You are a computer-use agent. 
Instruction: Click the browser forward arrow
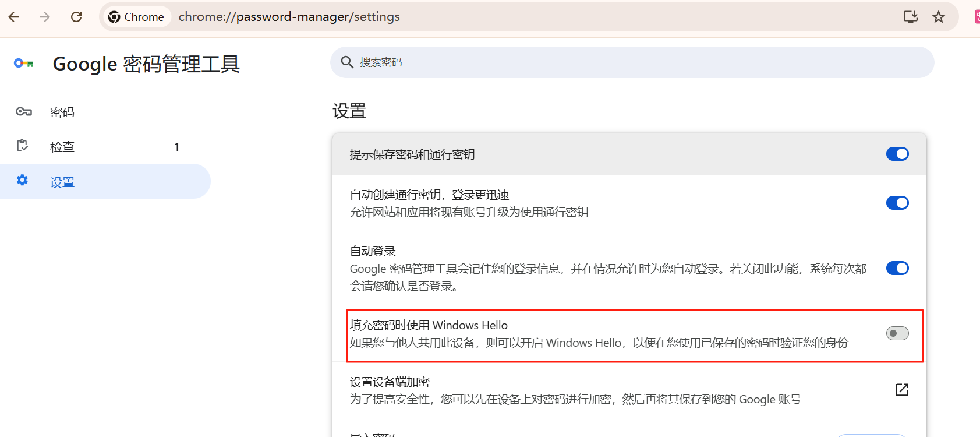pyautogui.click(x=45, y=17)
